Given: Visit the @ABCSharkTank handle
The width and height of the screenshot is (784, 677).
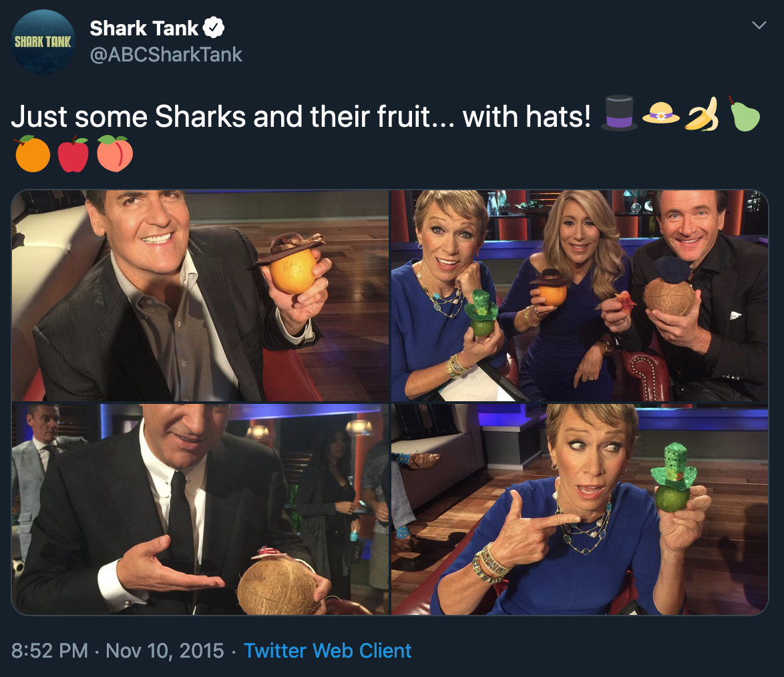Looking at the screenshot, I should 166,54.
